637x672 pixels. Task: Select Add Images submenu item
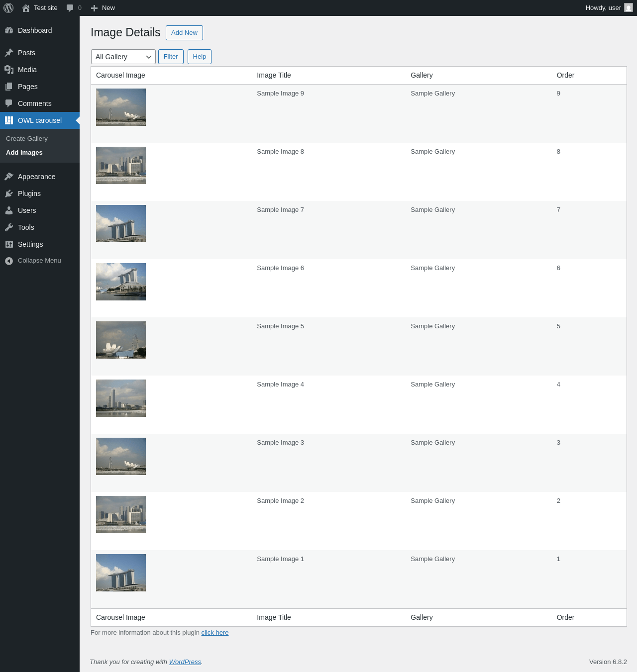[24, 153]
